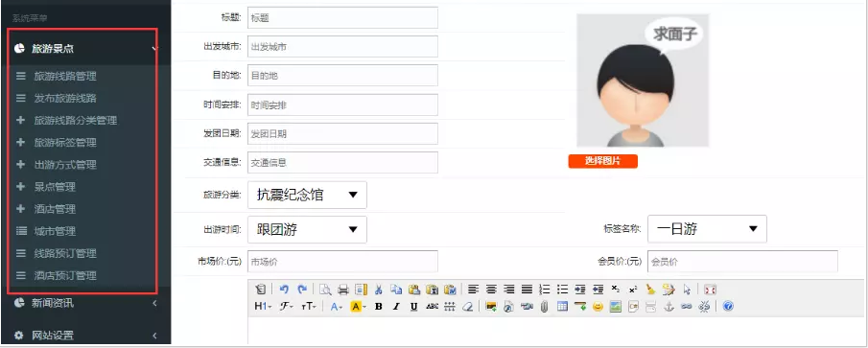Open 旅游标签管理 in sidebar
868x348 pixels.
click(x=65, y=142)
